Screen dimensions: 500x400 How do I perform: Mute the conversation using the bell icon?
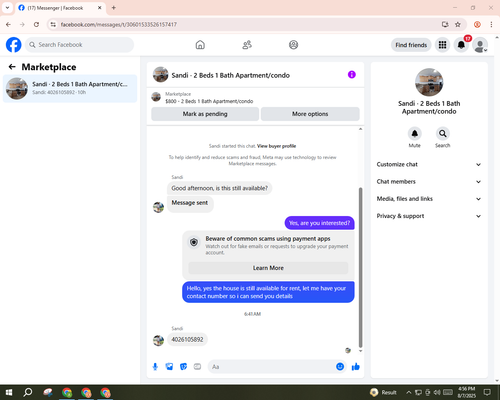pos(414,134)
